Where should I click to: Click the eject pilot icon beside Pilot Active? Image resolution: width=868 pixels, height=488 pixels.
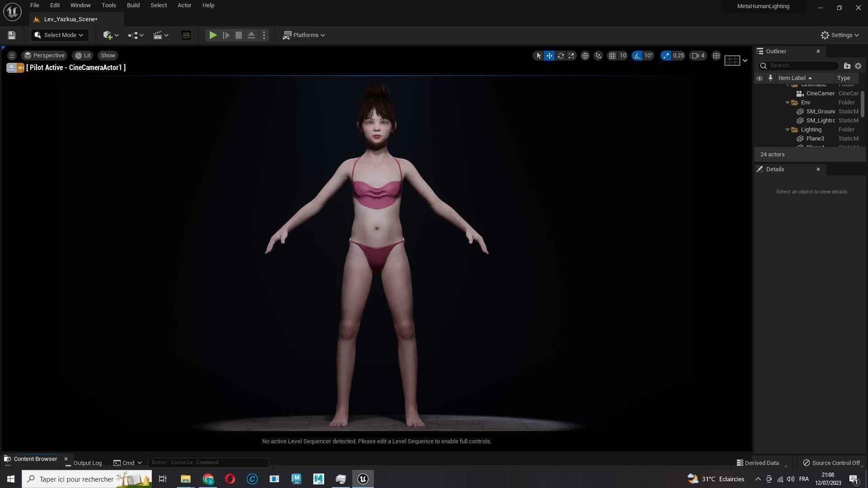[11, 68]
